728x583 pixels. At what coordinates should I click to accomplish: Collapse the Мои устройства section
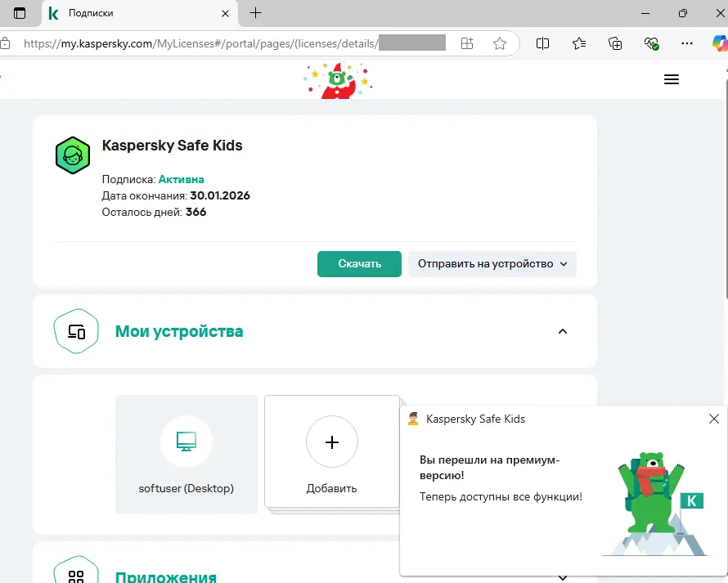[563, 331]
